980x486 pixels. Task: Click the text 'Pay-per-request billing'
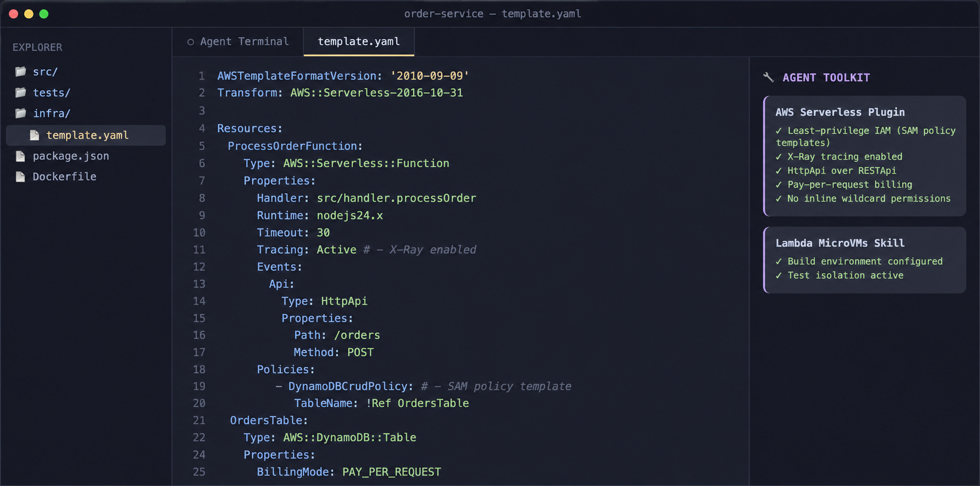coord(850,185)
